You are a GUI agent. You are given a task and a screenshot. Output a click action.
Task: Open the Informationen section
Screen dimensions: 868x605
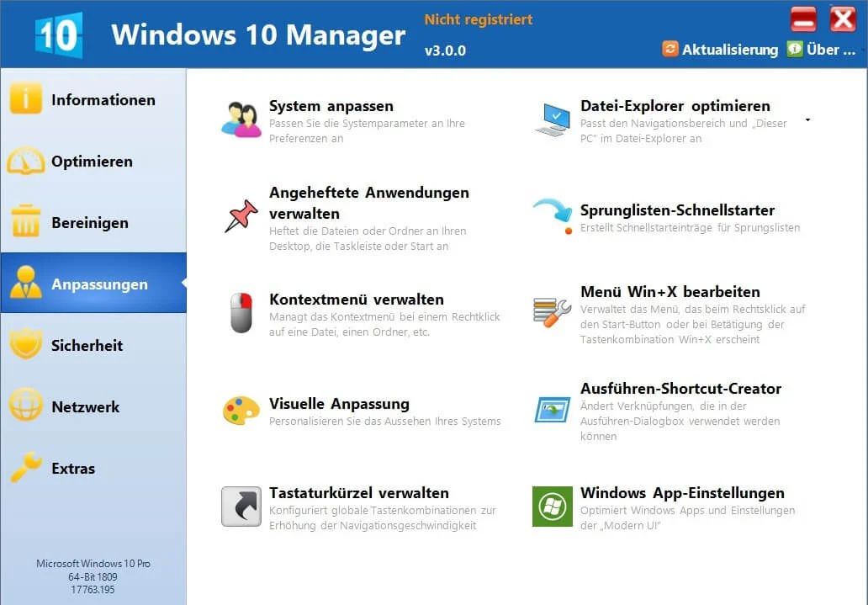93,99
